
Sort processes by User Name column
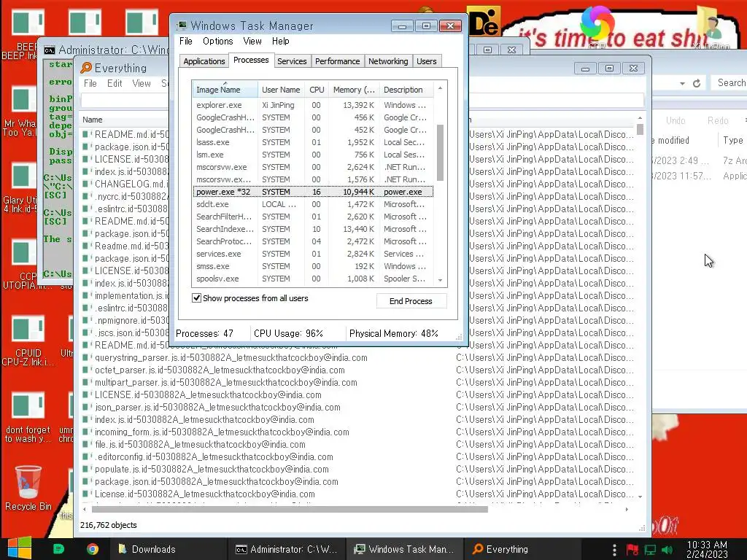281,90
